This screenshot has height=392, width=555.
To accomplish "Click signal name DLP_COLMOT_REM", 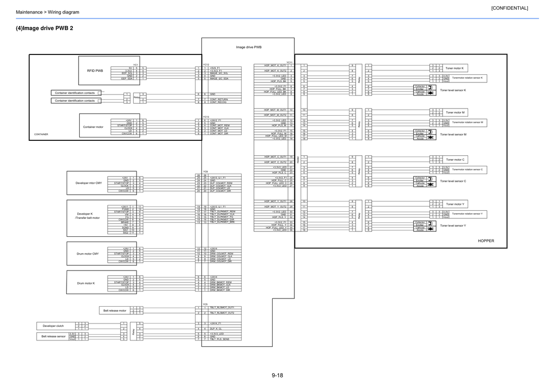I will 221,183.
